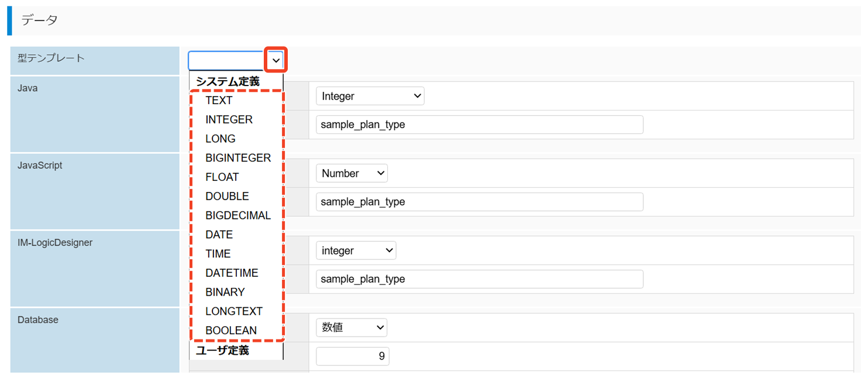This screenshot has height=377, width=868.
Task: Open the IM-LogicDesigner integer dropdown
Action: tap(356, 251)
